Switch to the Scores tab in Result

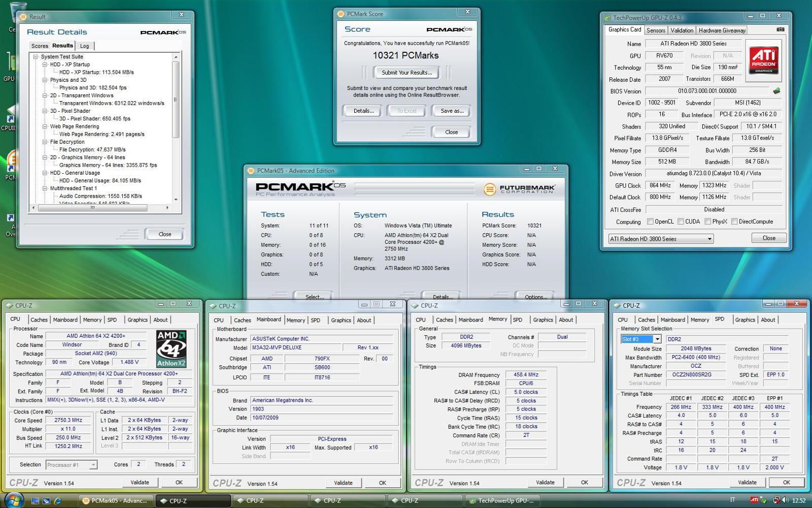[x=40, y=46]
